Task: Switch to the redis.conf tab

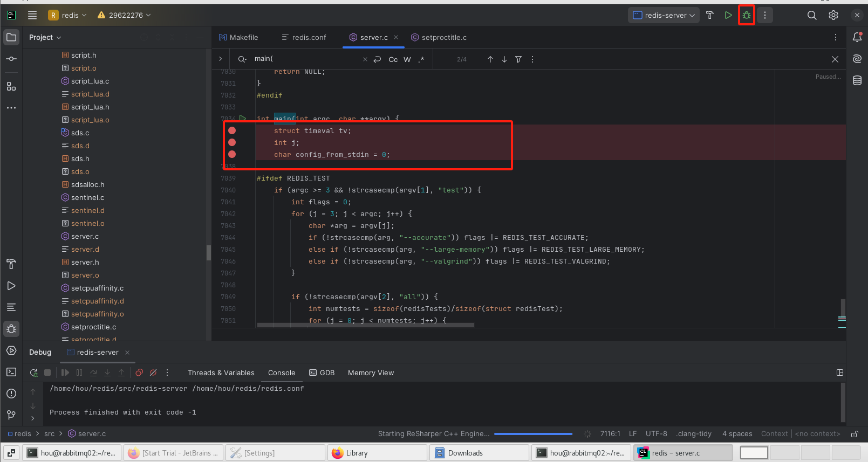Action: 304,37
